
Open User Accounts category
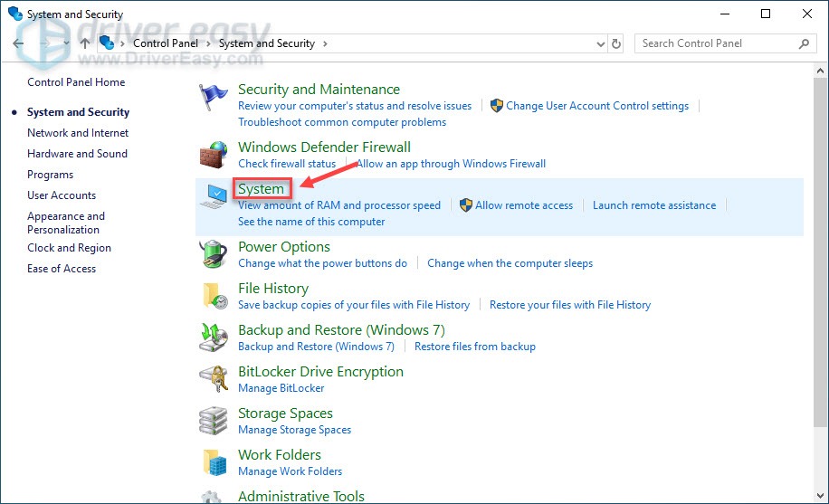pyautogui.click(x=62, y=195)
